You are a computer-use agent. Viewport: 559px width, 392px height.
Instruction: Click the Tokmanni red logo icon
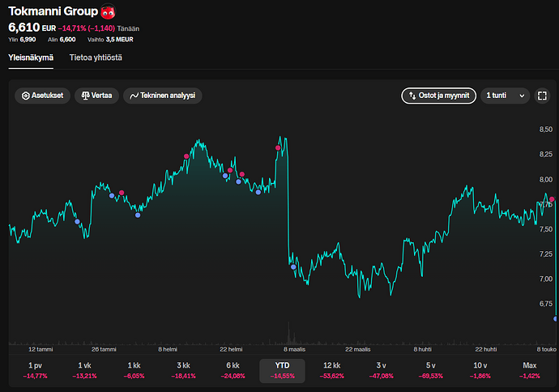point(108,11)
